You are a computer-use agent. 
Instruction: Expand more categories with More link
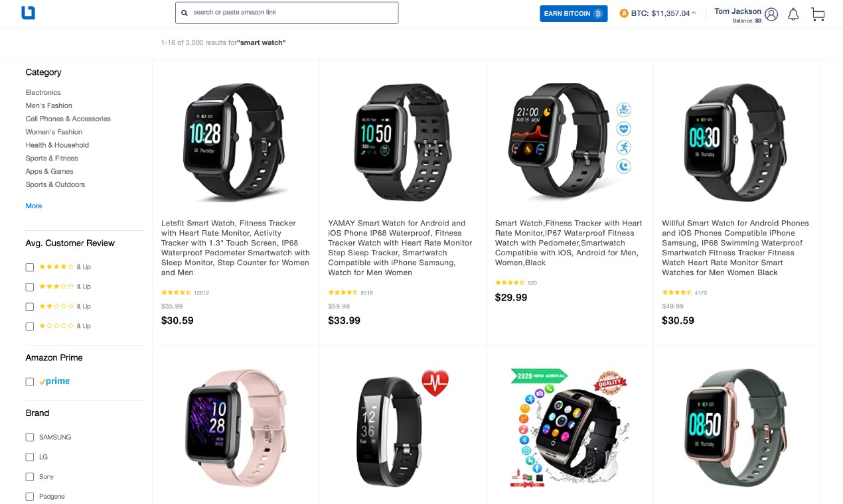(x=34, y=206)
